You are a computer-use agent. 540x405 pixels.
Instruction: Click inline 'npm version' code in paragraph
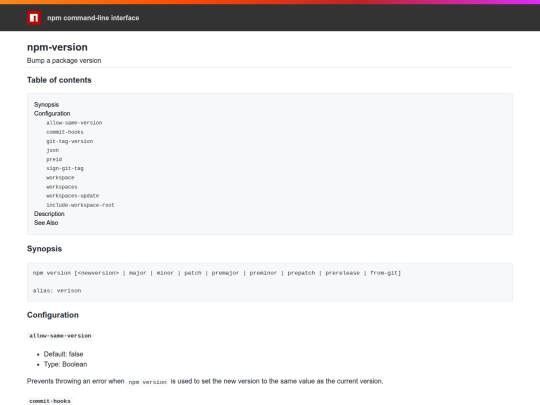point(147,382)
